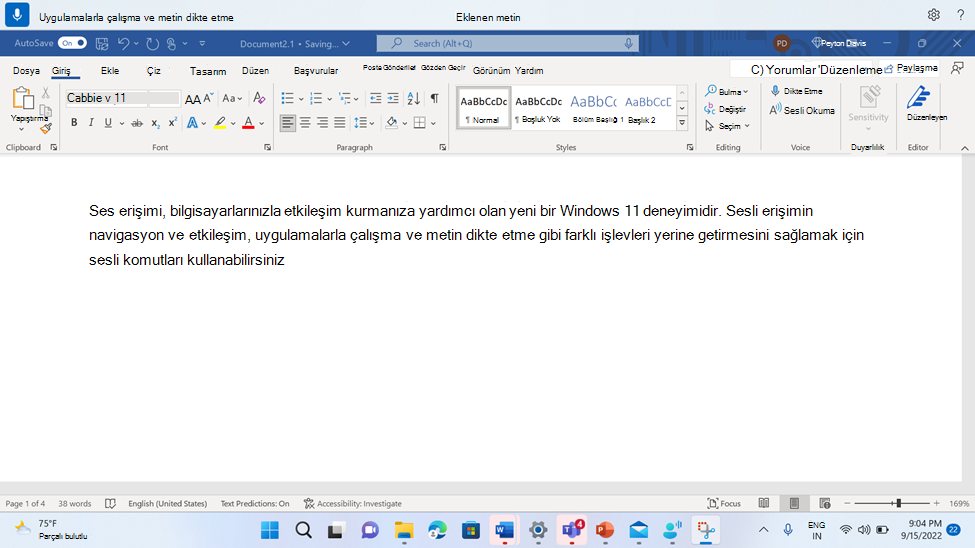
Task: Click the Cut scissors icon
Action: [x=45, y=93]
